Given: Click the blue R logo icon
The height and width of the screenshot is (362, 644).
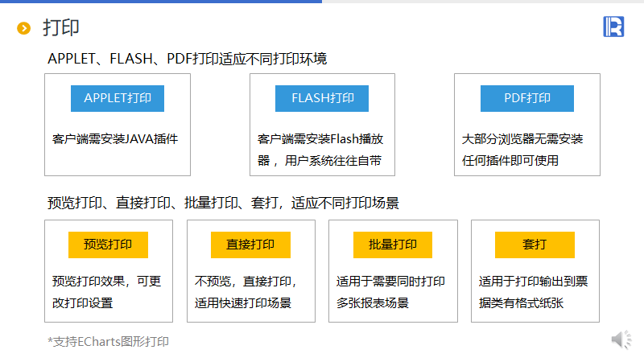Looking at the screenshot, I should click(613, 27).
